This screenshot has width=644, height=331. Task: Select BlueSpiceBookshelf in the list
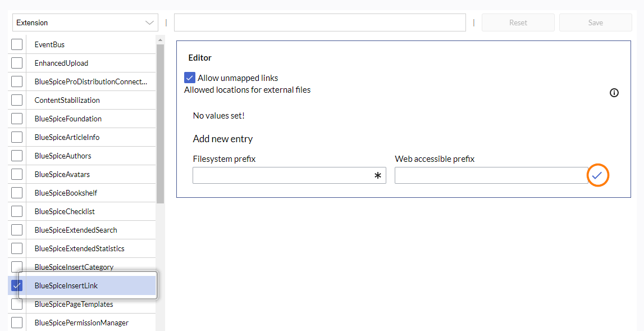pos(66,193)
